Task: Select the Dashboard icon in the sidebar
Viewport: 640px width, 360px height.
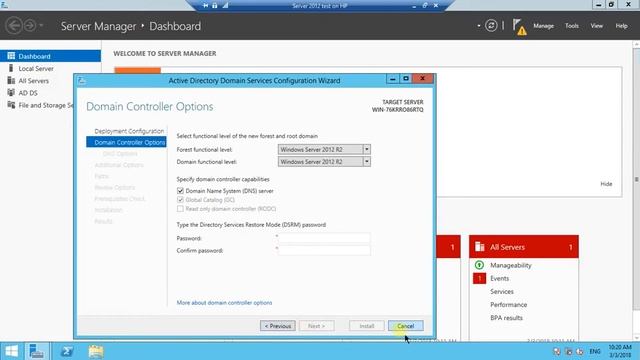Action: [x=11, y=56]
